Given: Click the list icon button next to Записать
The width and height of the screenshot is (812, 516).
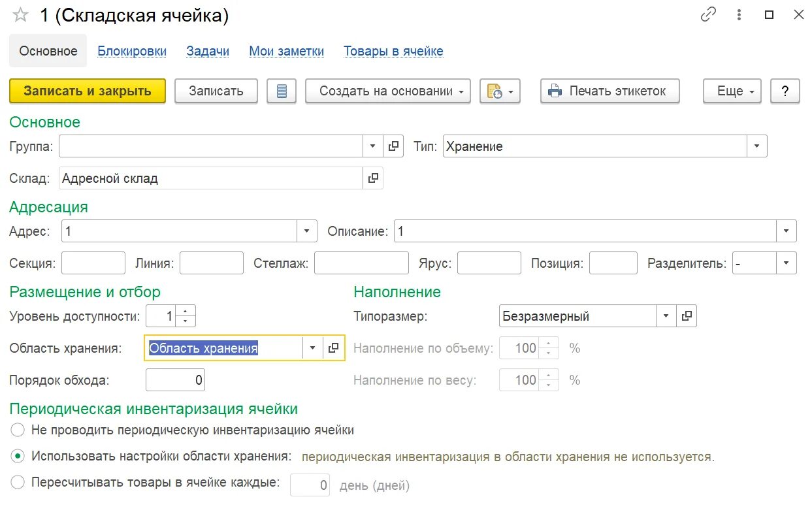Looking at the screenshot, I should [282, 91].
